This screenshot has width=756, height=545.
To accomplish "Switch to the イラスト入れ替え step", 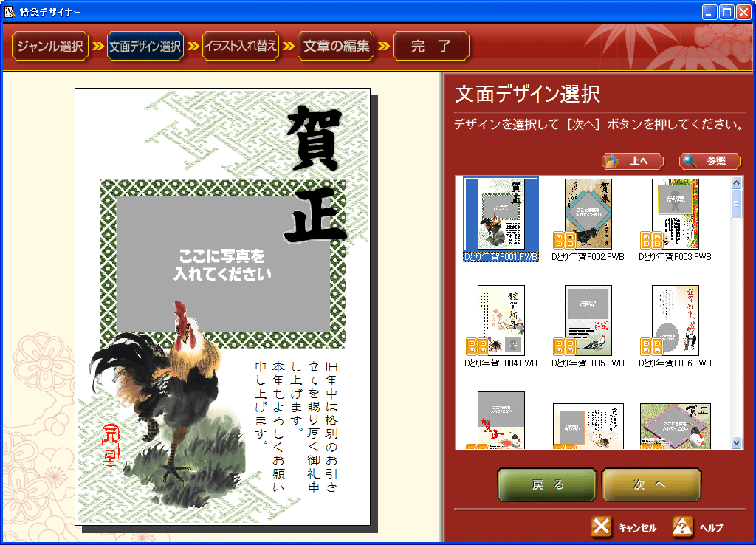I will pyautogui.click(x=241, y=47).
